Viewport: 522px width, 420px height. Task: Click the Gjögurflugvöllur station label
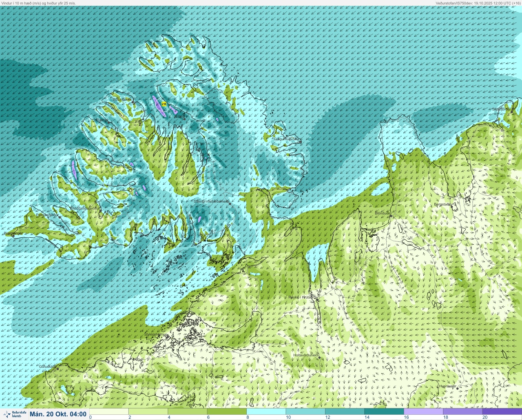tap(288, 139)
